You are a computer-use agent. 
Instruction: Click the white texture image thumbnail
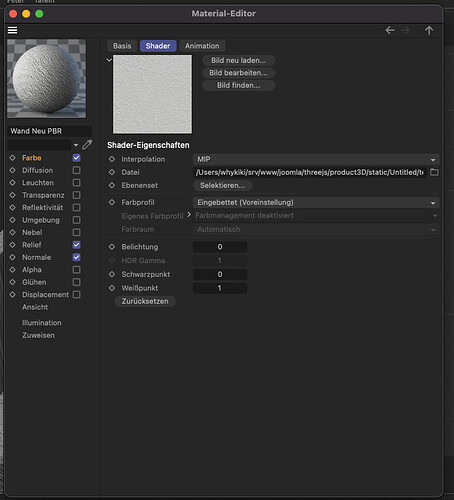(152, 94)
